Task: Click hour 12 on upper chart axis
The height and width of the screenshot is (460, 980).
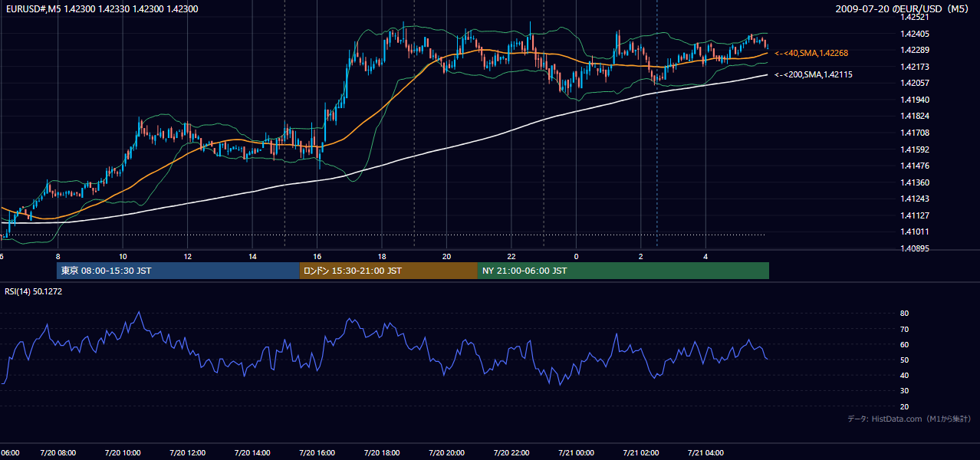Action: (x=188, y=255)
